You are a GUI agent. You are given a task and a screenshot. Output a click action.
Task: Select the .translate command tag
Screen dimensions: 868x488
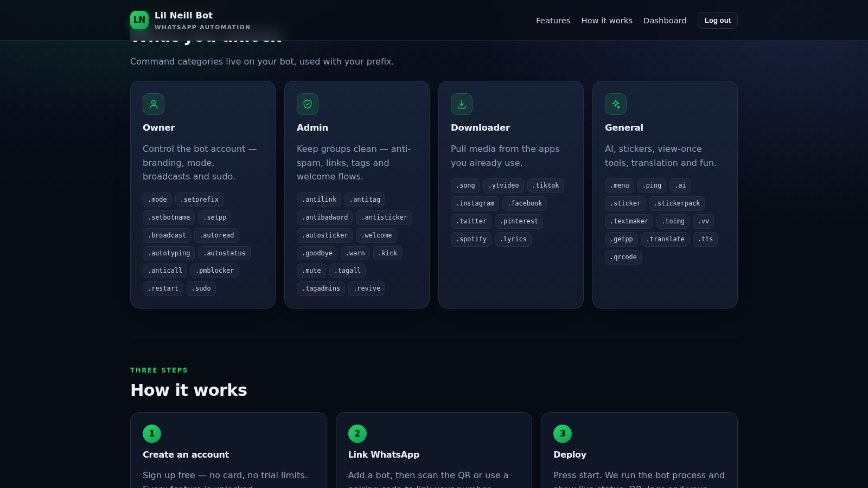point(665,239)
